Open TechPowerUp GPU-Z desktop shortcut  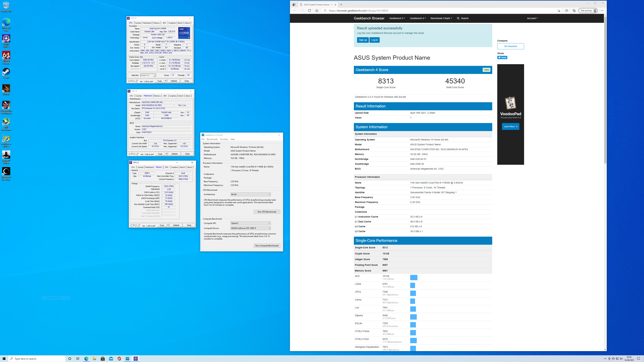[x=6, y=141]
